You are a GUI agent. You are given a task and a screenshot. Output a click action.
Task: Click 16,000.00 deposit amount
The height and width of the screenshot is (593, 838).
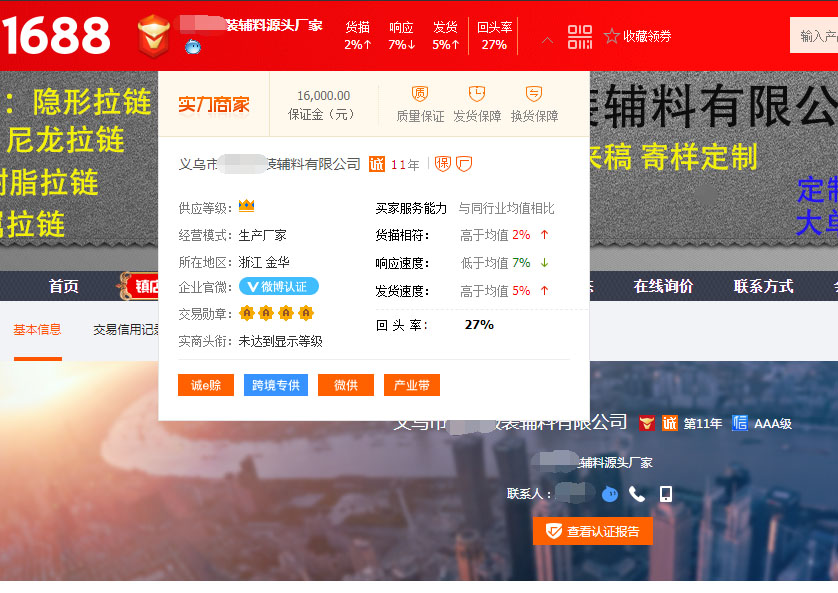(x=324, y=96)
